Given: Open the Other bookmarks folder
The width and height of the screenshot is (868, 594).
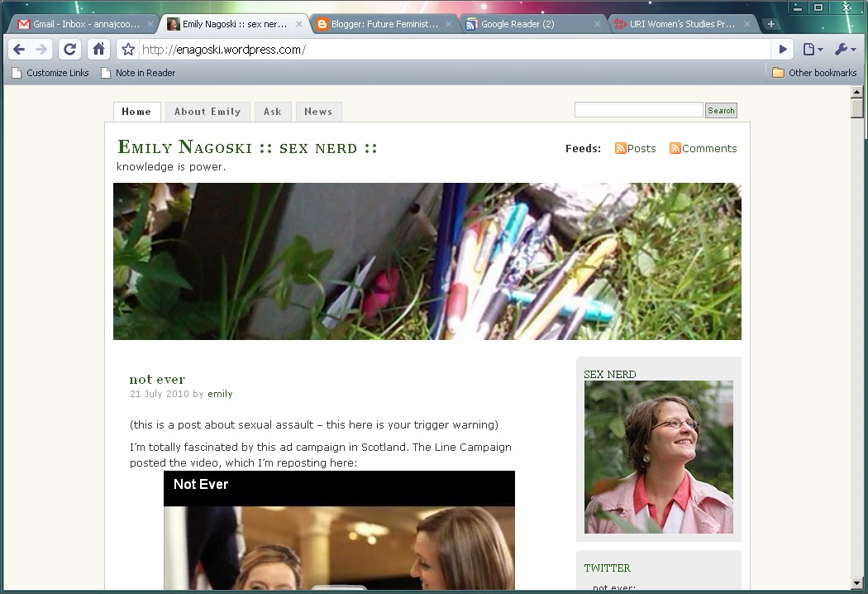Looking at the screenshot, I should [813, 73].
